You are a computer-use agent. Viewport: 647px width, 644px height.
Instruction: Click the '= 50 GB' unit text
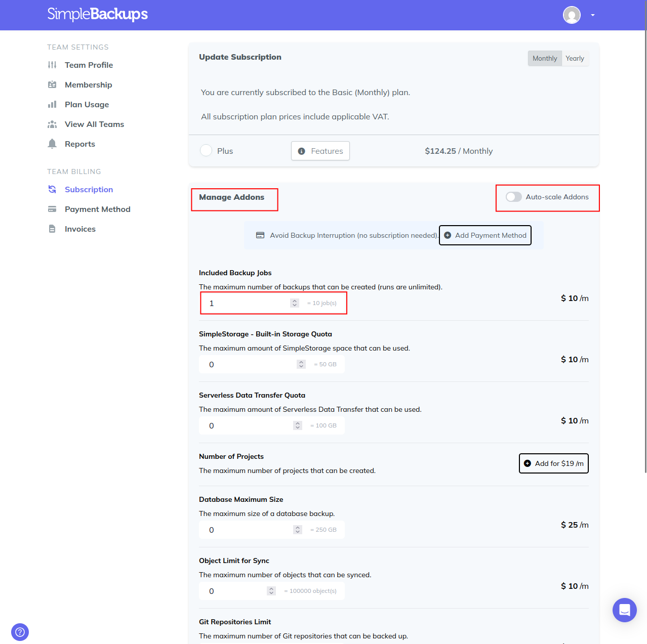tap(325, 364)
